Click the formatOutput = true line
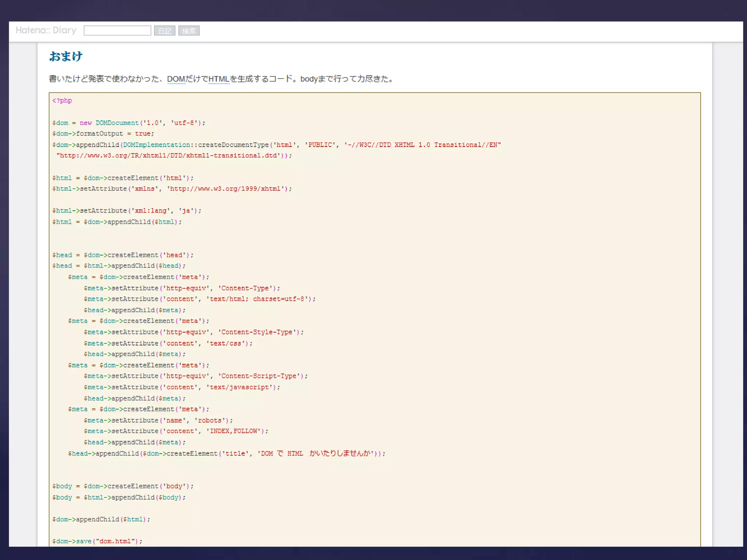Image resolution: width=747 pixels, height=560 pixels. point(103,134)
